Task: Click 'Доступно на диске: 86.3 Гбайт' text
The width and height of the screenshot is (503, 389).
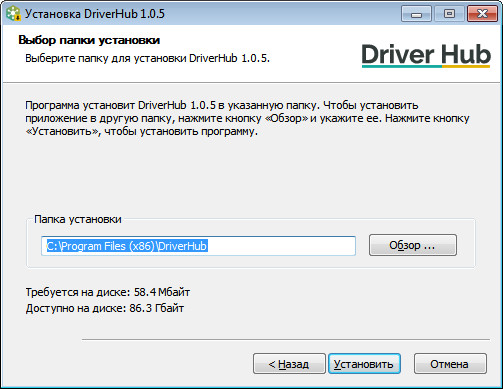Action: click(x=105, y=308)
